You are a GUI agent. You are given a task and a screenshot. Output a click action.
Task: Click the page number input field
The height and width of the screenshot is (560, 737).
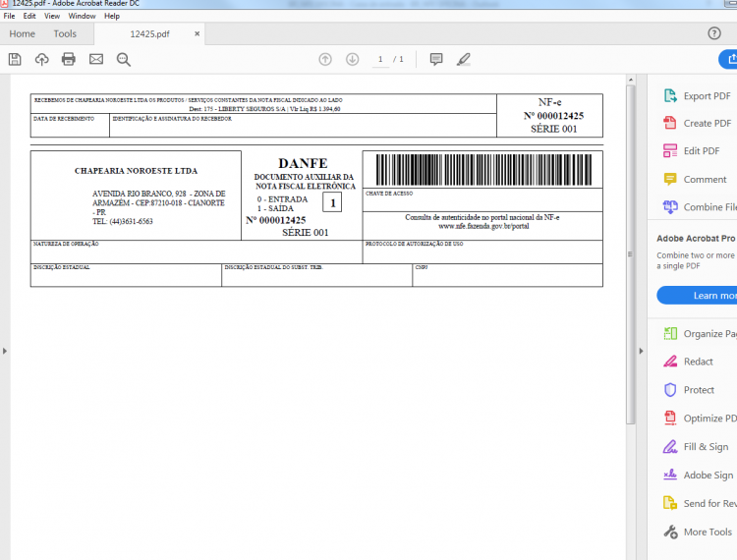coord(380,59)
